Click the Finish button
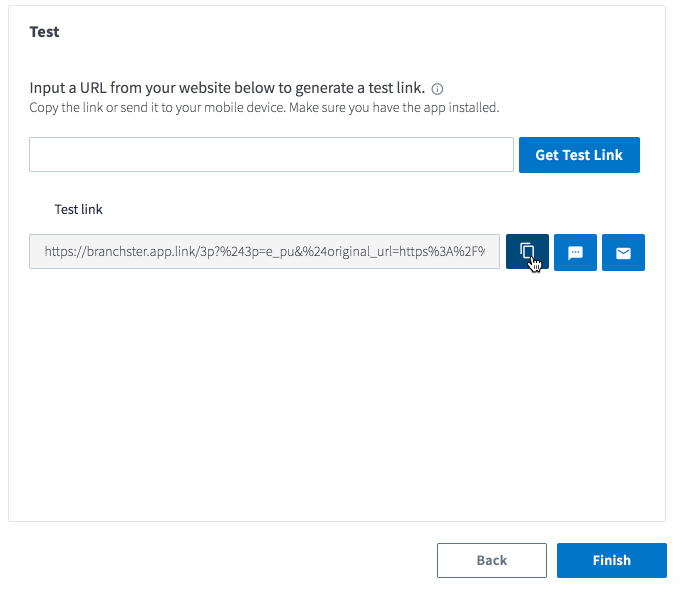698x592 pixels. tap(612, 560)
